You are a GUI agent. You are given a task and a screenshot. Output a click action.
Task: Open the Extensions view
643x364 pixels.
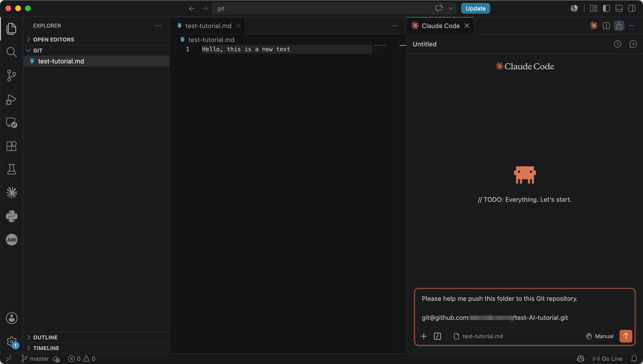tap(11, 146)
